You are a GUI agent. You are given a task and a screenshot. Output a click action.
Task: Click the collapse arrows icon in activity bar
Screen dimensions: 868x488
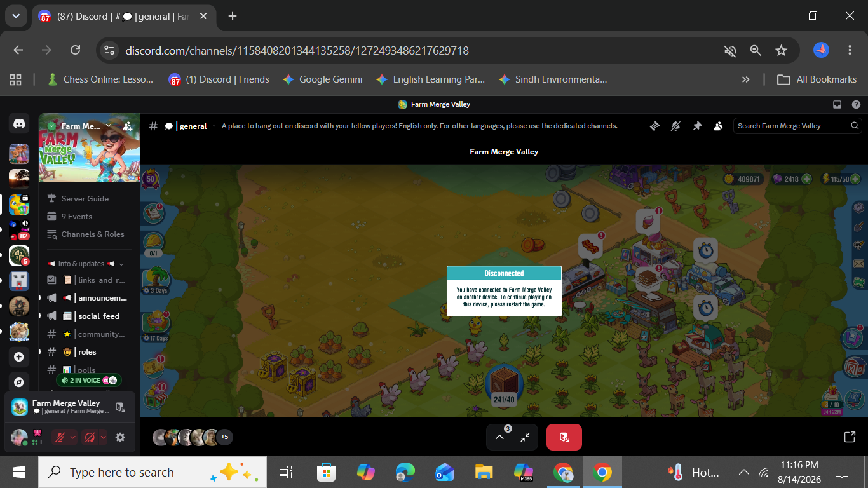point(525,437)
